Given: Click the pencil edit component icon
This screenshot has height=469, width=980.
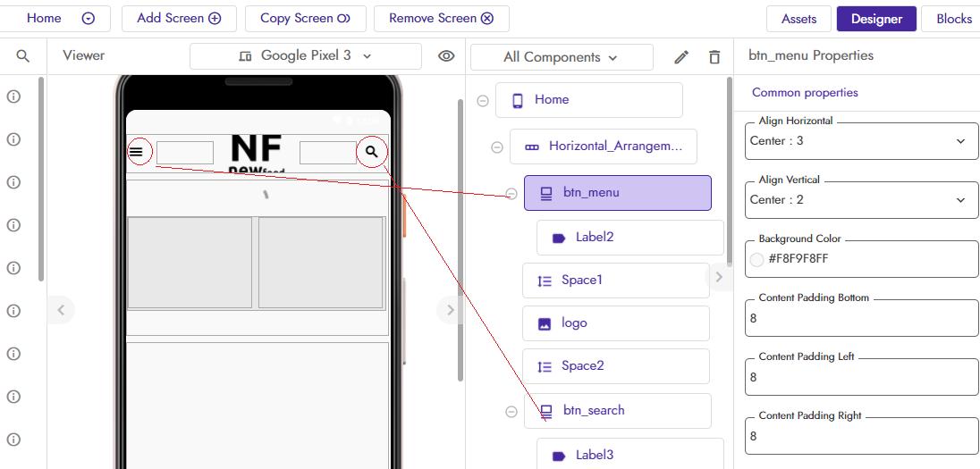Looking at the screenshot, I should (x=681, y=57).
